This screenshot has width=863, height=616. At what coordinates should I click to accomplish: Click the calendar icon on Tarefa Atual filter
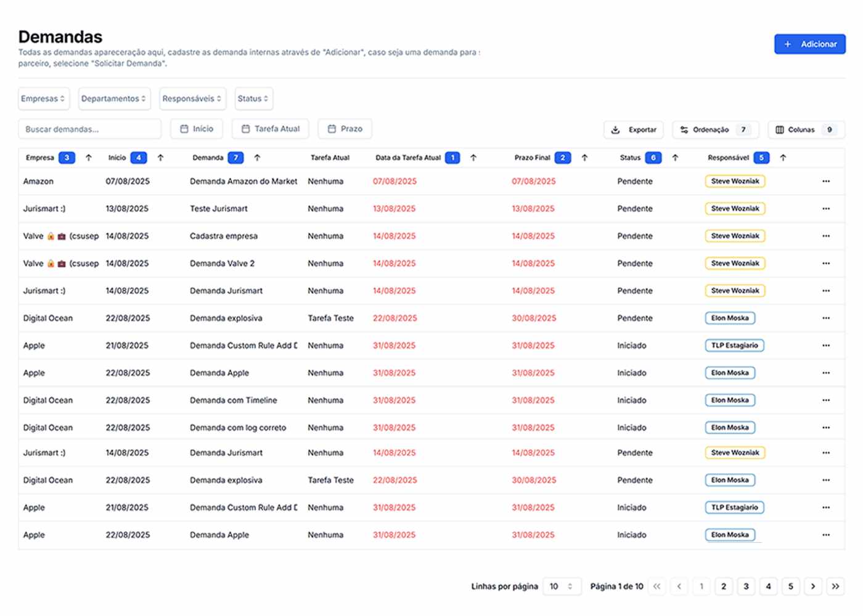pos(245,129)
